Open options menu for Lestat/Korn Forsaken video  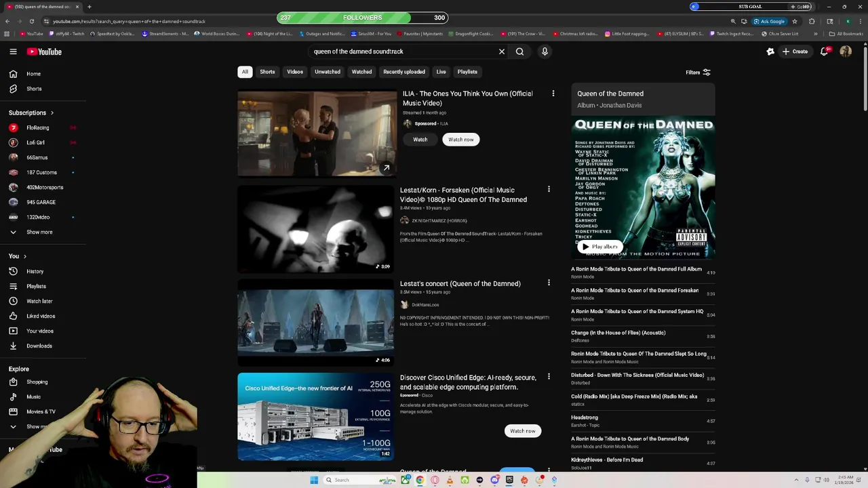click(549, 190)
